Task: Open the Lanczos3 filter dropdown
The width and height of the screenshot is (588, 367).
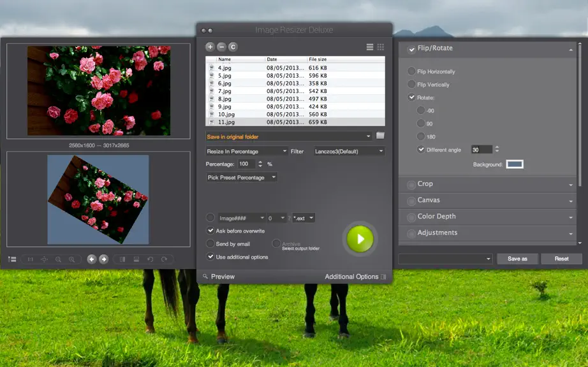Action: (349, 151)
